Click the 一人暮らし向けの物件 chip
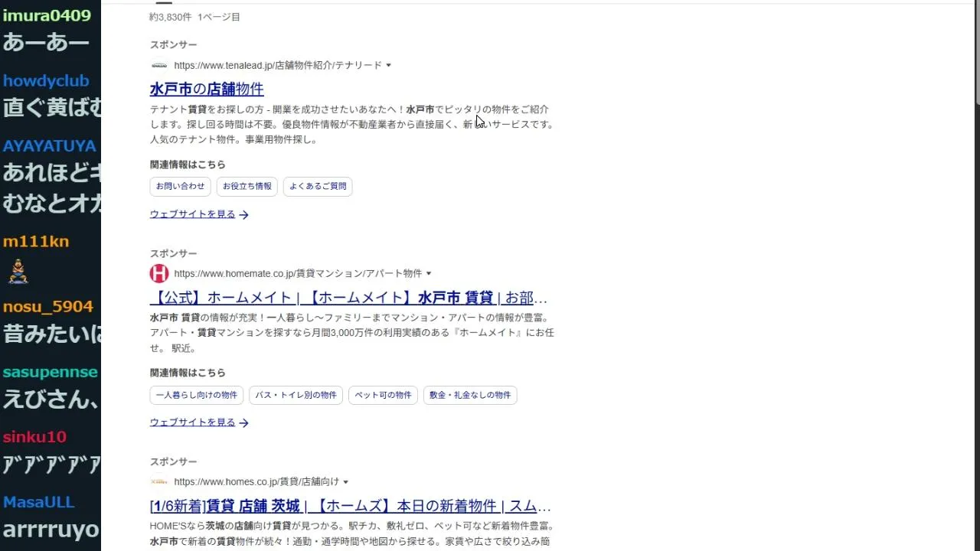 [x=197, y=395]
